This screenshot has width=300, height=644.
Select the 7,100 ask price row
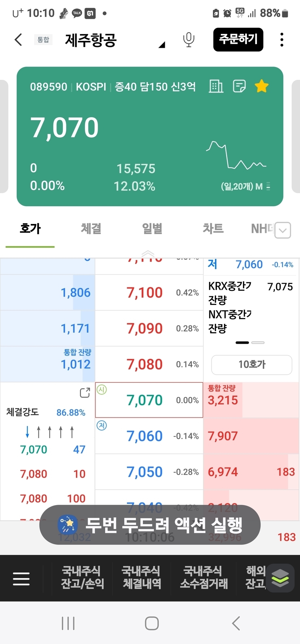pos(145,293)
